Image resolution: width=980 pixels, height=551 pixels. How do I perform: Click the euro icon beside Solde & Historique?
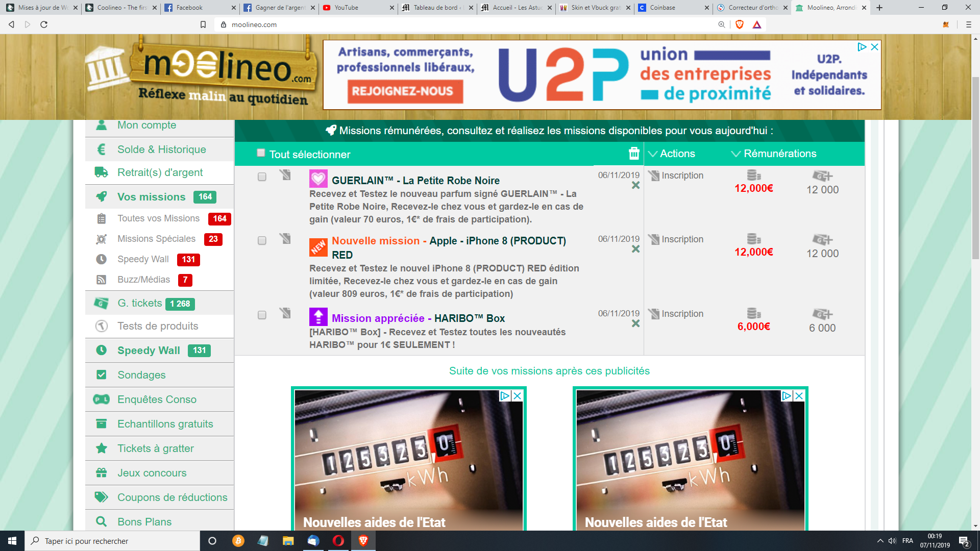coord(102,149)
